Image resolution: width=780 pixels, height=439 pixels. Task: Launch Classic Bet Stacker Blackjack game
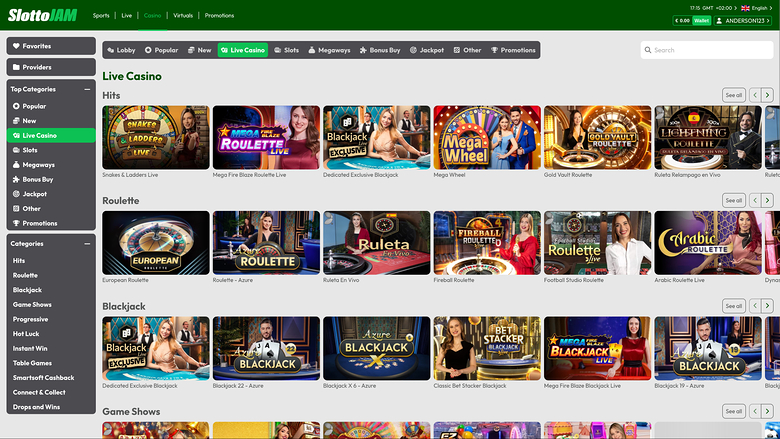click(487, 348)
